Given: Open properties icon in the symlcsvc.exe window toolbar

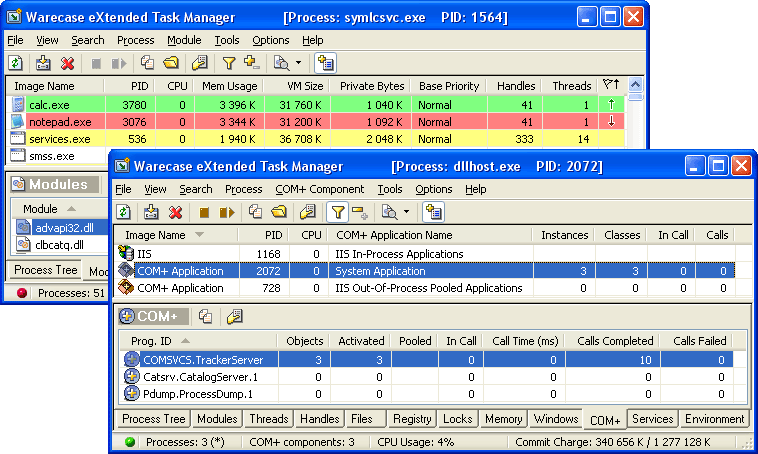Looking at the screenshot, I should click(x=200, y=63).
